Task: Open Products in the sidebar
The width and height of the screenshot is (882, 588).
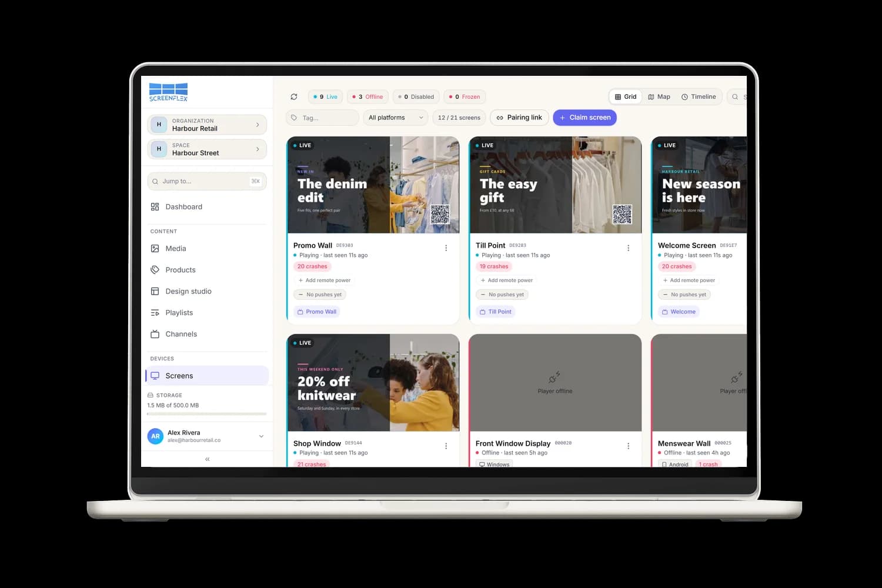Action: pos(207,270)
